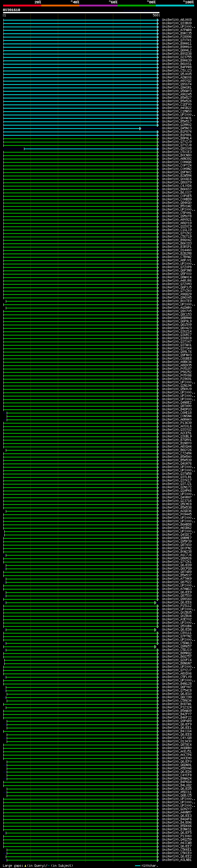
Task: Select the UniRef100_P58252 label
Action: [177, 372]
